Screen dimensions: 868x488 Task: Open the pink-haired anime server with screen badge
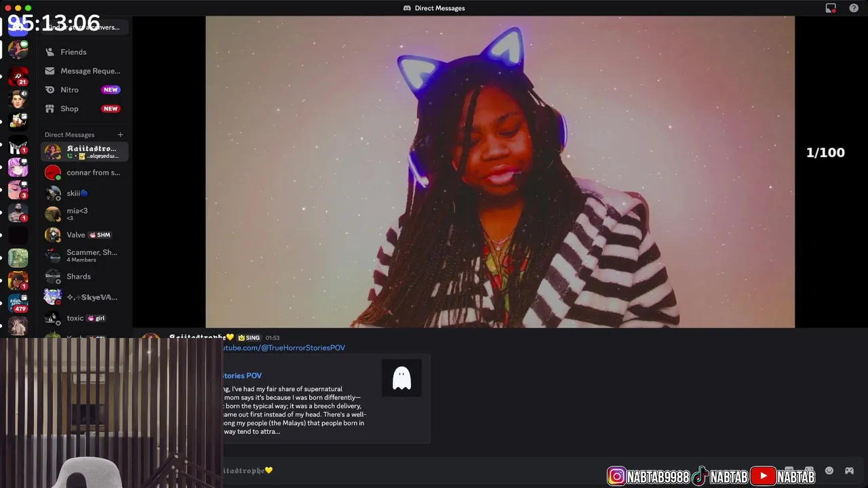click(x=18, y=167)
